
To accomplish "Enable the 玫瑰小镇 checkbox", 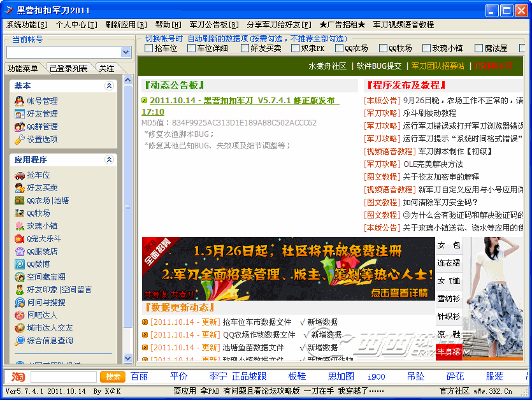I will click(x=426, y=48).
